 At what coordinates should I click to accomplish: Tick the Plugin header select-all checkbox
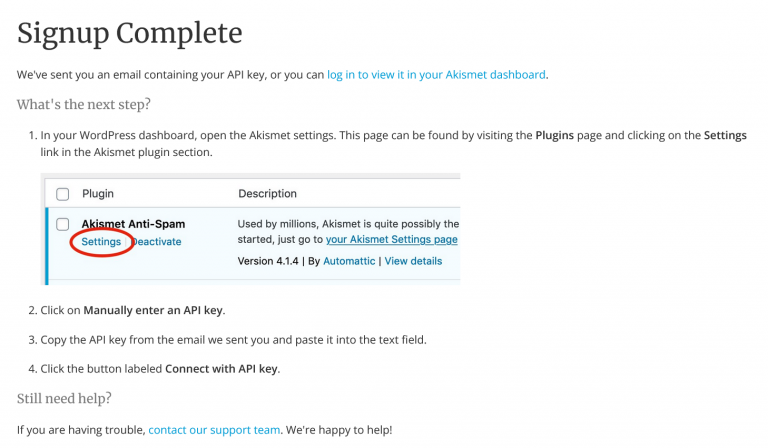click(63, 194)
